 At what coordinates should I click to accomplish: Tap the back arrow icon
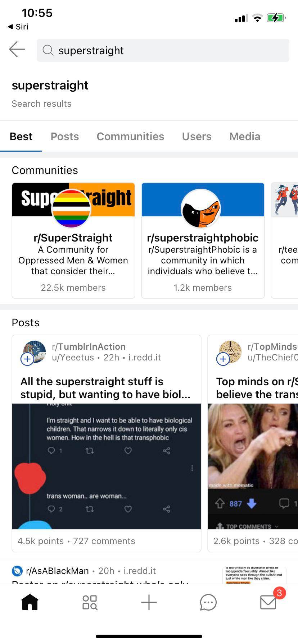coord(17,50)
